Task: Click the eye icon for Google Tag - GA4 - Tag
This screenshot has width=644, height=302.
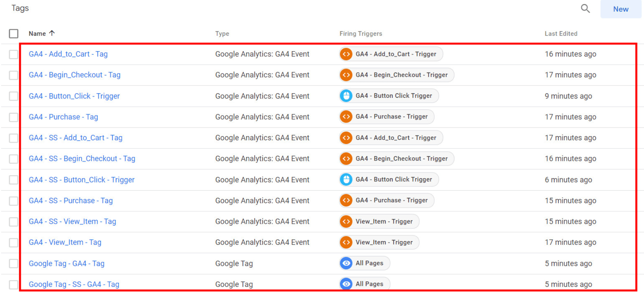Action: [x=346, y=263]
